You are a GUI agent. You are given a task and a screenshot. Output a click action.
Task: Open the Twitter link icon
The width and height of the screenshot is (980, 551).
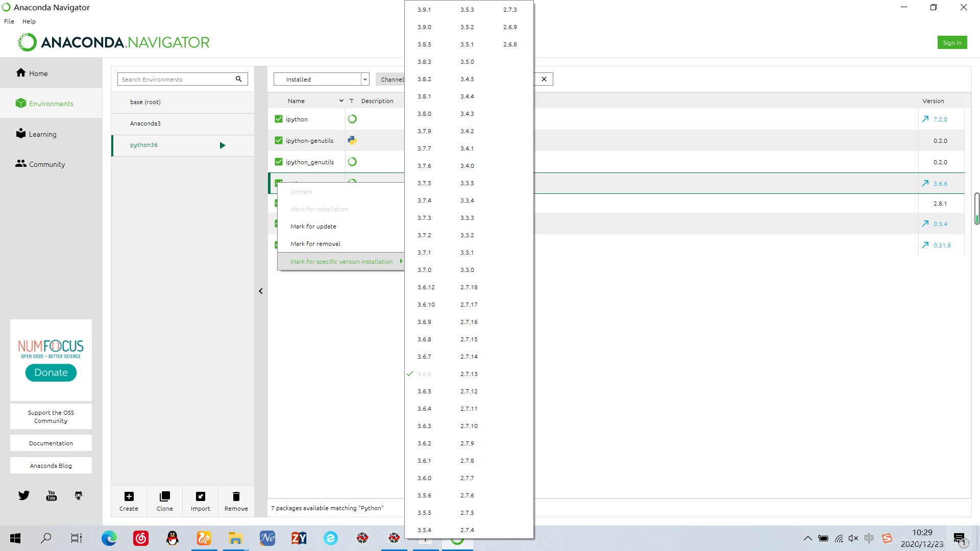point(24,495)
